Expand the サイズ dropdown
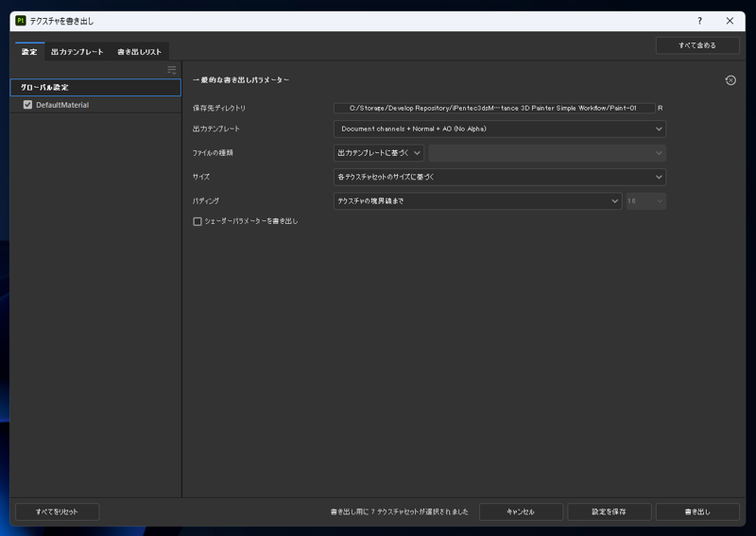Image resolution: width=756 pixels, height=536 pixels. click(x=500, y=177)
